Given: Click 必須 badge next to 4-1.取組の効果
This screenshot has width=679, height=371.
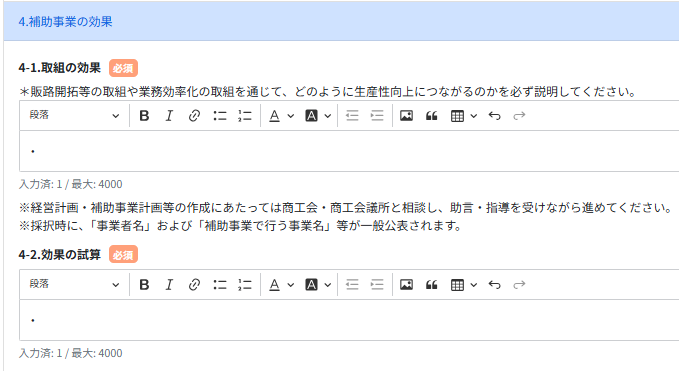Looking at the screenshot, I should pyautogui.click(x=123, y=68).
